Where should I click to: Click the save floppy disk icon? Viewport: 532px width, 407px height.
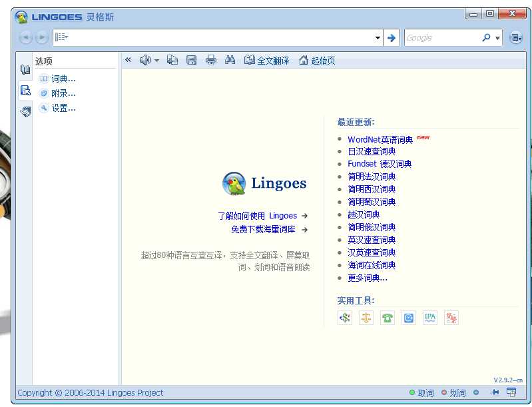point(191,60)
